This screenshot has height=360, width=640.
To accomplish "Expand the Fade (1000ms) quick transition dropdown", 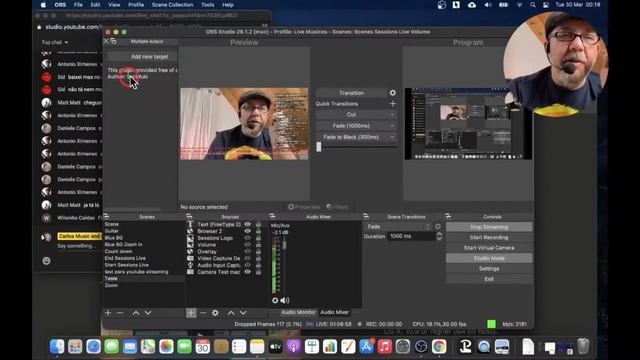I will click(392, 126).
